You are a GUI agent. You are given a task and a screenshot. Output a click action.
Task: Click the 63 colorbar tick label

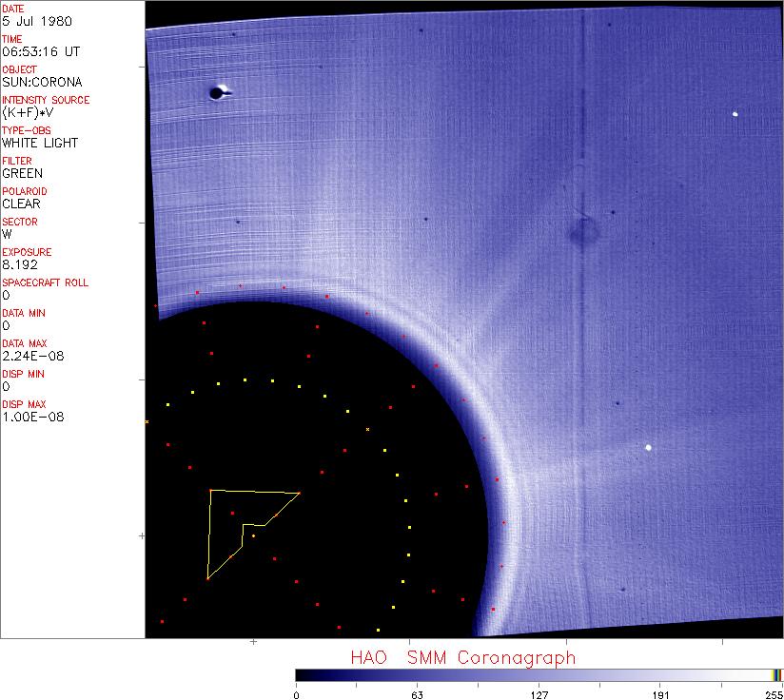[417, 693]
